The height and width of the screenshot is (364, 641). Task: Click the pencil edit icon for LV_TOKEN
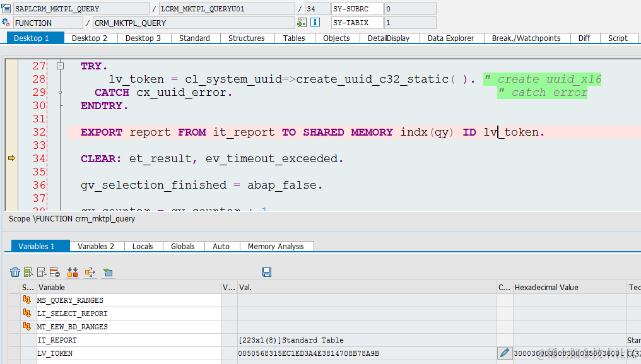[x=505, y=353]
